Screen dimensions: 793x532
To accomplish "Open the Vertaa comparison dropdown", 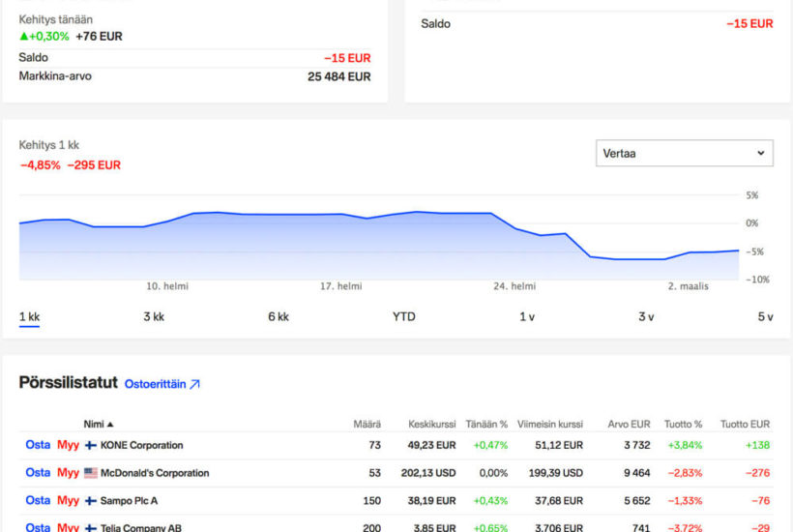I will click(685, 153).
